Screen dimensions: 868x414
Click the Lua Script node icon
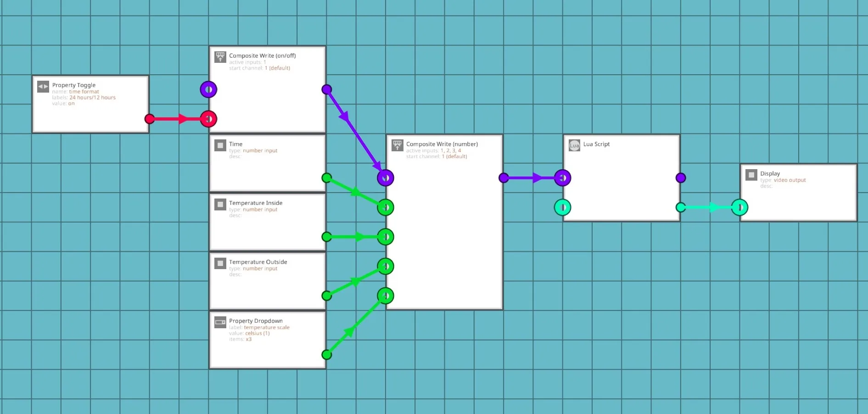[x=574, y=145]
